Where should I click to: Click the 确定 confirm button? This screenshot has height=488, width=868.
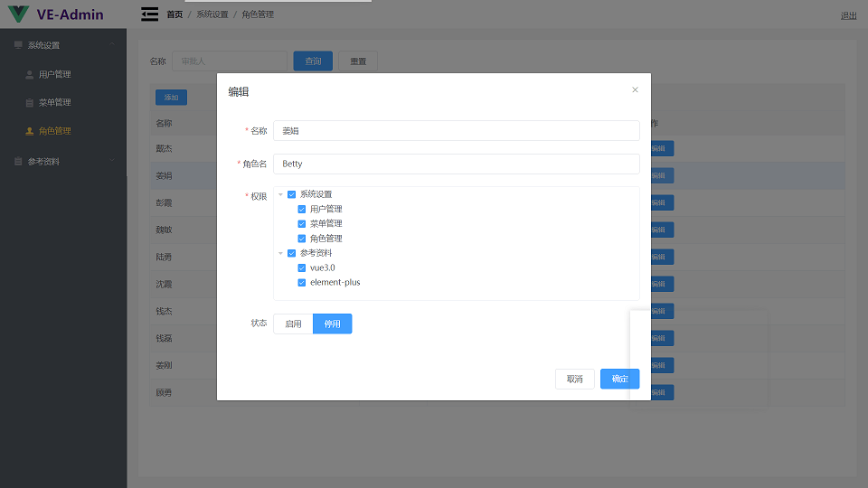click(619, 379)
